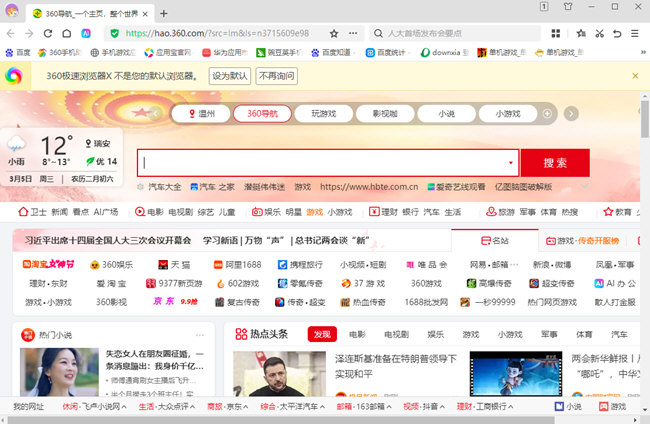The width and height of the screenshot is (650, 424).
Task: Expand search suggestions chevron below 搜索 button
Action: (x=585, y=187)
